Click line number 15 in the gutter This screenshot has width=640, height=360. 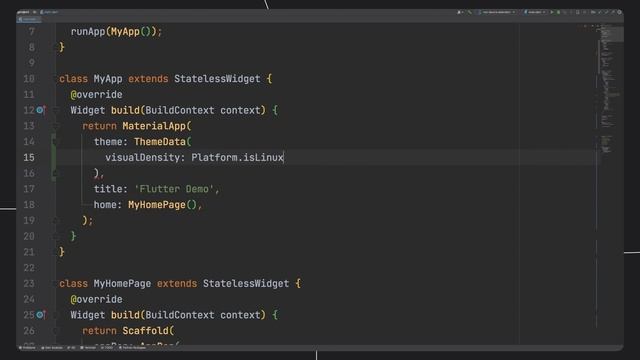(29, 158)
